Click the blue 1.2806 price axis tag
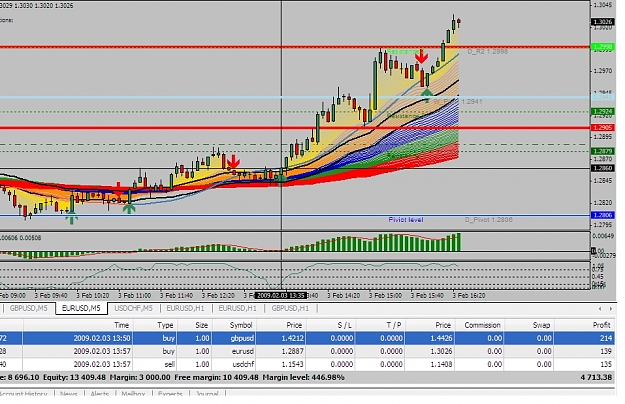The height and width of the screenshot is (404, 625). 603,215
